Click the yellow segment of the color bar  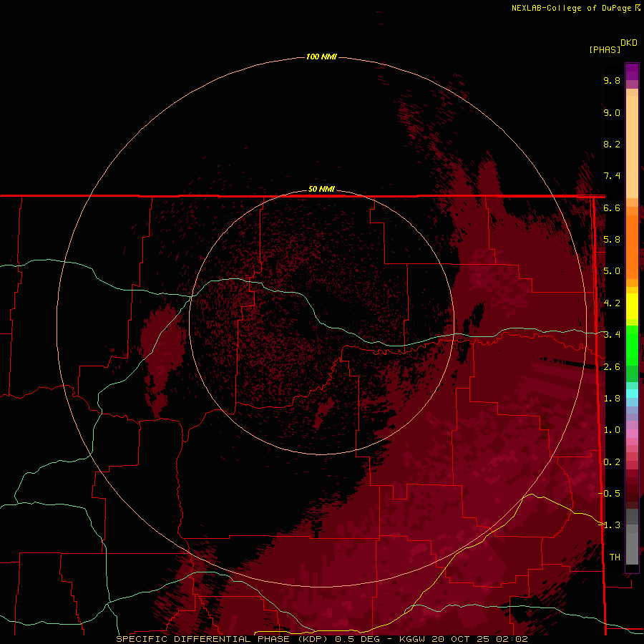(x=632, y=306)
